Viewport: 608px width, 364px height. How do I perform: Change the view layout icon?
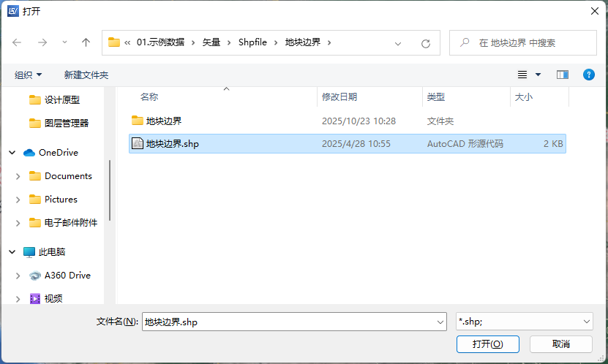point(522,75)
